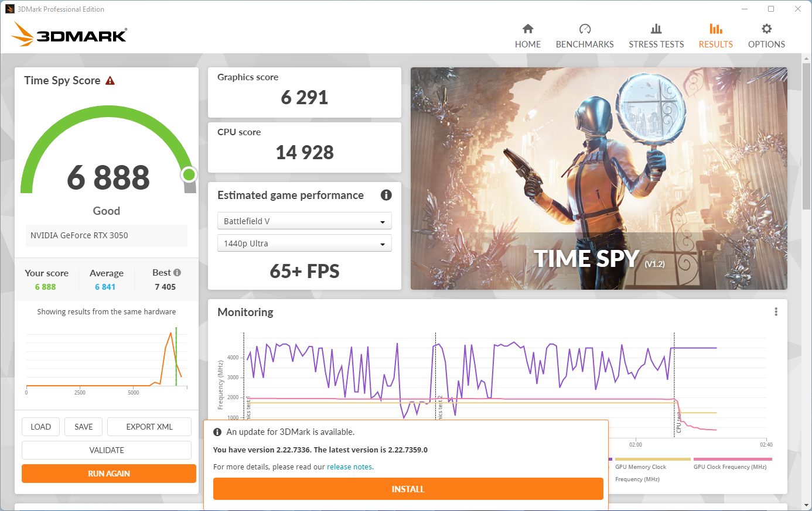The image size is (812, 511).
Task: Click the Run Again button
Action: click(109, 474)
